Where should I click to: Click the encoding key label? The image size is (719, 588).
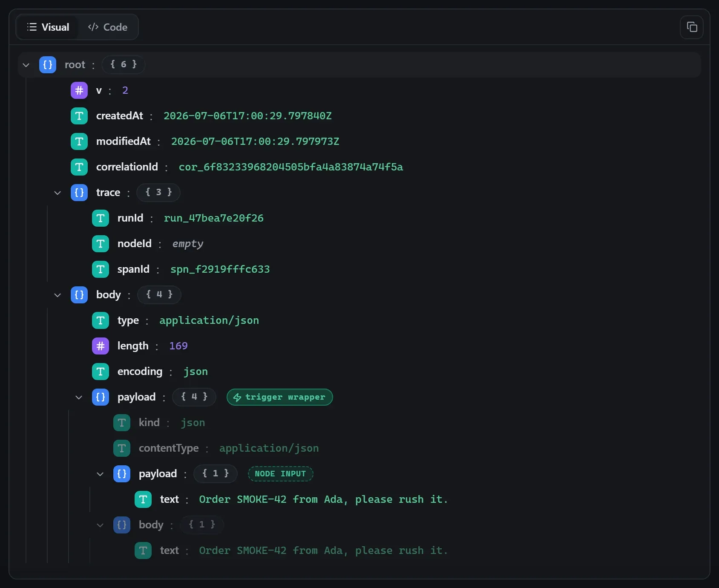(x=140, y=372)
